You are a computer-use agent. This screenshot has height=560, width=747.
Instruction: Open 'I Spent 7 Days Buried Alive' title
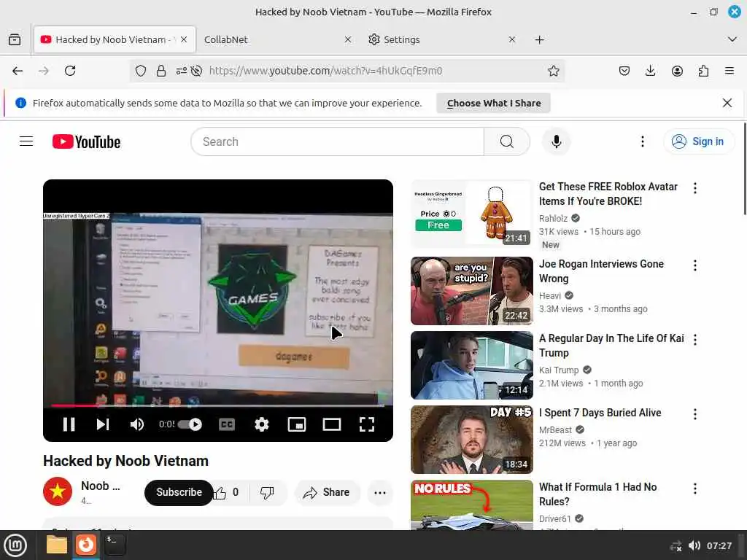[x=600, y=413]
